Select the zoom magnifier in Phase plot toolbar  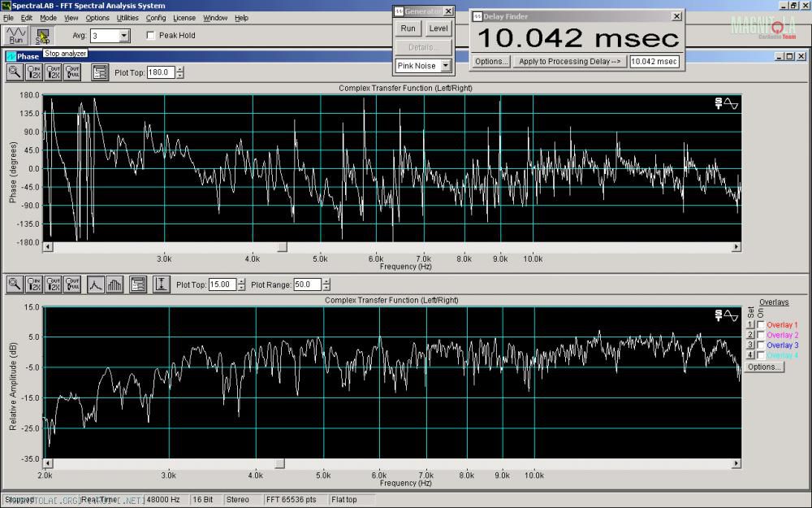[15, 72]
